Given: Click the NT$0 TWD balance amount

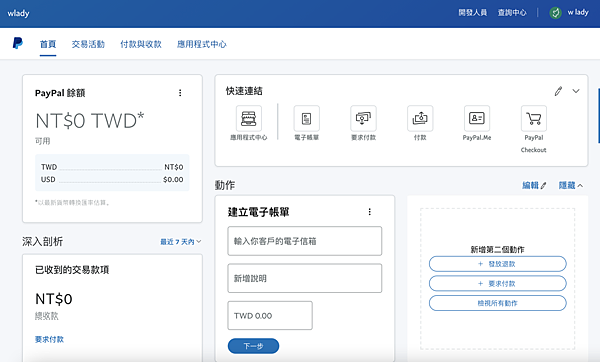Looking at the screenshot, I should 90,121.
